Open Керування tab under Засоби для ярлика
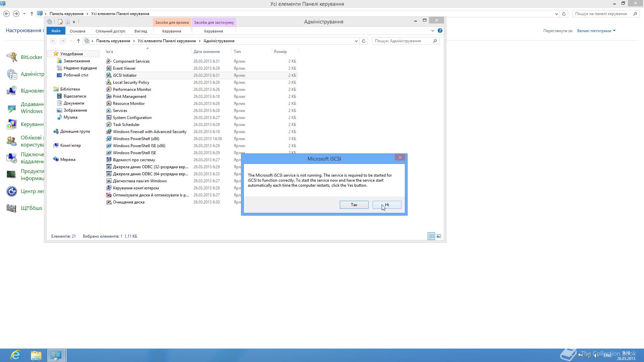 coord(172,31)
